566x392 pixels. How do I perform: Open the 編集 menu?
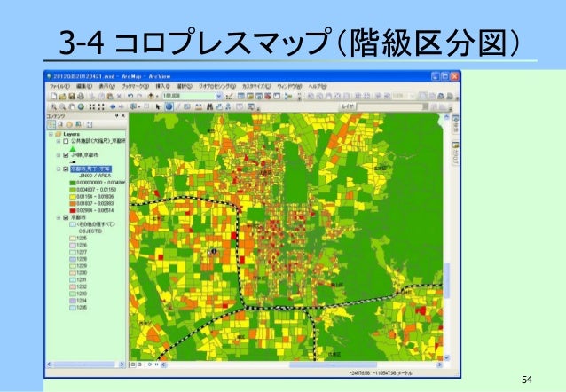tap(83, 87)
